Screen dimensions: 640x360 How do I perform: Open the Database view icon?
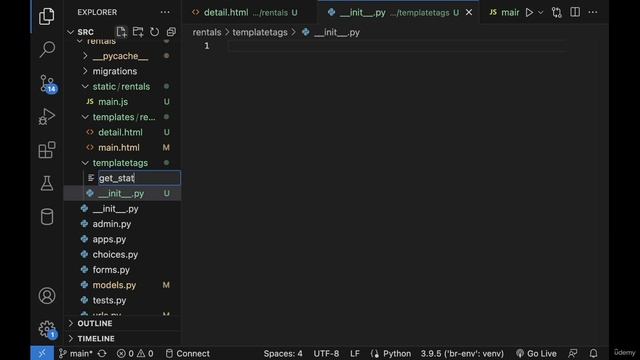click(x=47, y=217)
